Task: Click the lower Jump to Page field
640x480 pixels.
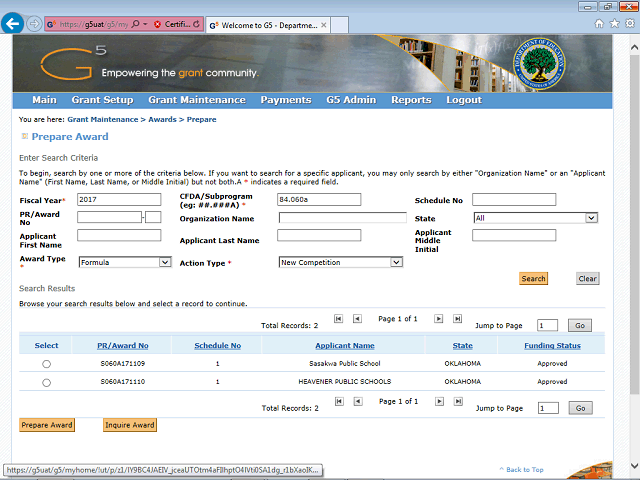Action: 548,408
